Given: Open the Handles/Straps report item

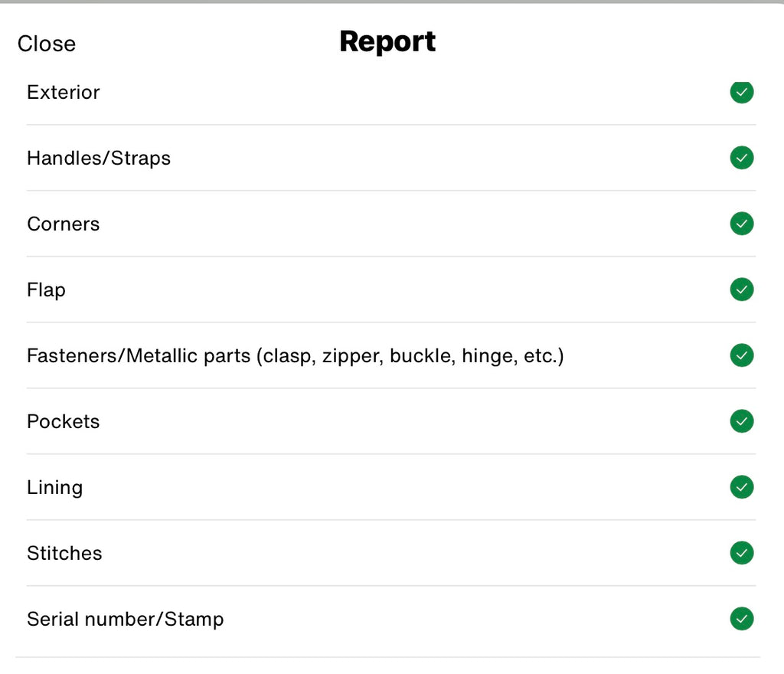Looking at the screenshot, I should [99, 159].
